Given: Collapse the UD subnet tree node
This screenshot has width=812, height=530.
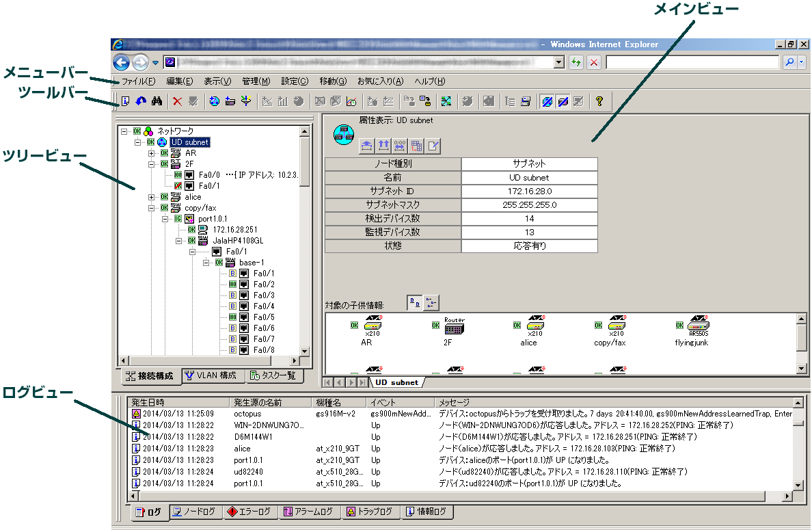Looking at the screenshot, I should click(138, 142).
